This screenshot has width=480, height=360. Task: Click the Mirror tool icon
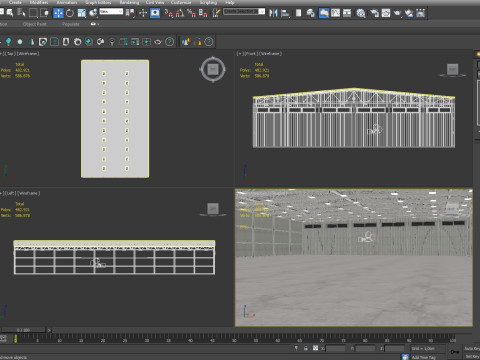click(x=273, y=13)
